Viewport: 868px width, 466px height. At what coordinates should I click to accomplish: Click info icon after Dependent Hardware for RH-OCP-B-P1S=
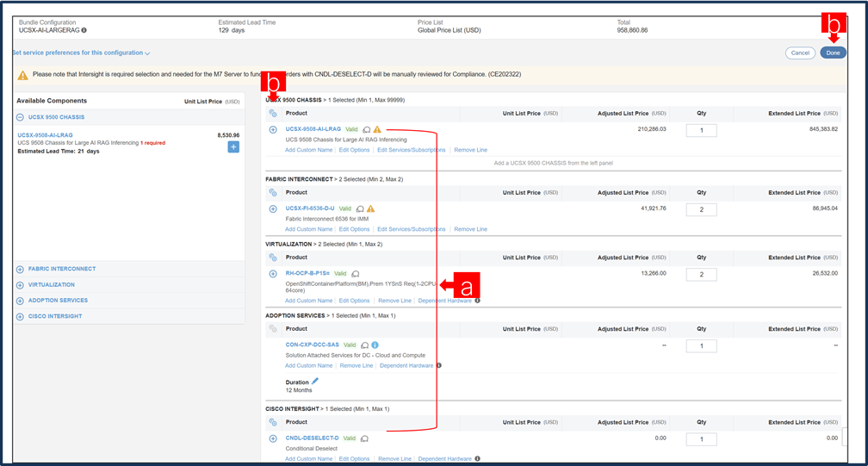tap(477, 301)
